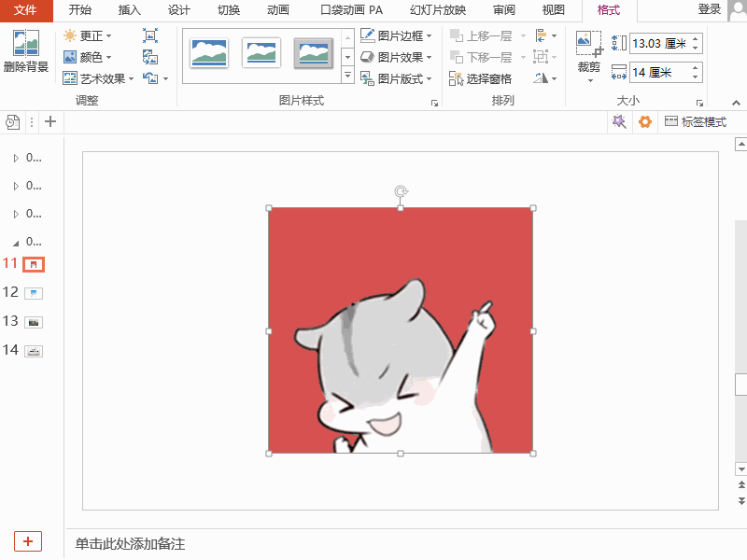Image resolution: width=747 pixels, height=560 pixels.
Task: Click the Format (格式) tab
Action: [609, 10]
